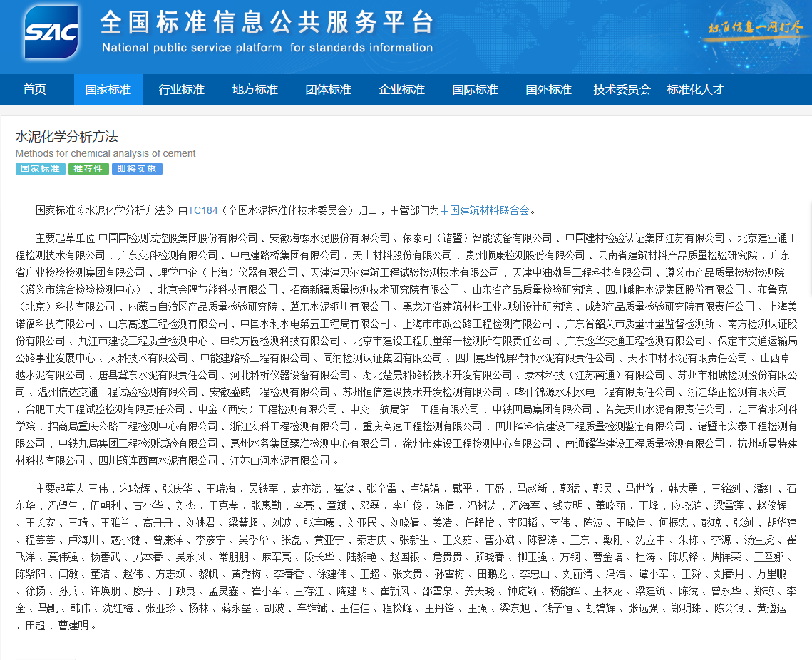
Task: Select 国外标准 in the navigation bar
Action: 548,90
